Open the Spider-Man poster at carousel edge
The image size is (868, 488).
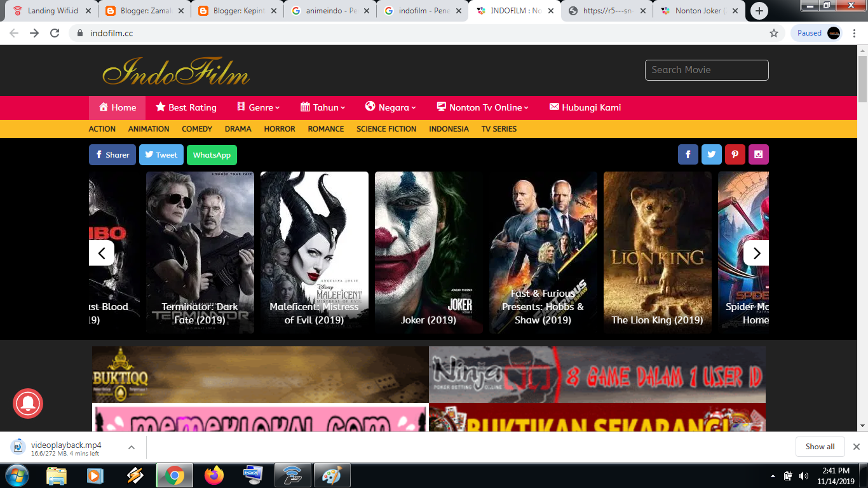(743, 252)
